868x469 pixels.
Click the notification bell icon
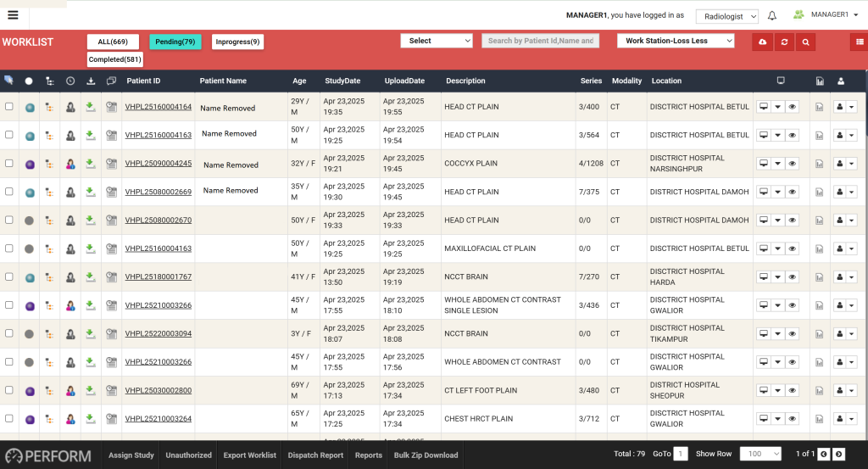(772, 15)
